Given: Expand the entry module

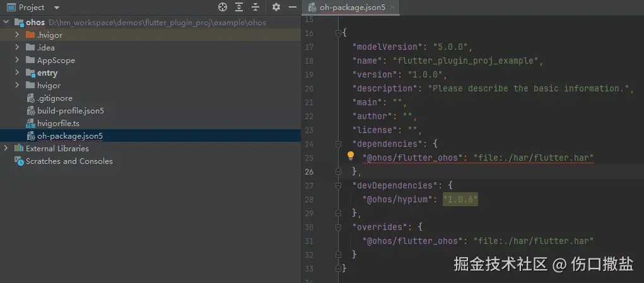Looking at the screenshot, I should pos(17,72).
